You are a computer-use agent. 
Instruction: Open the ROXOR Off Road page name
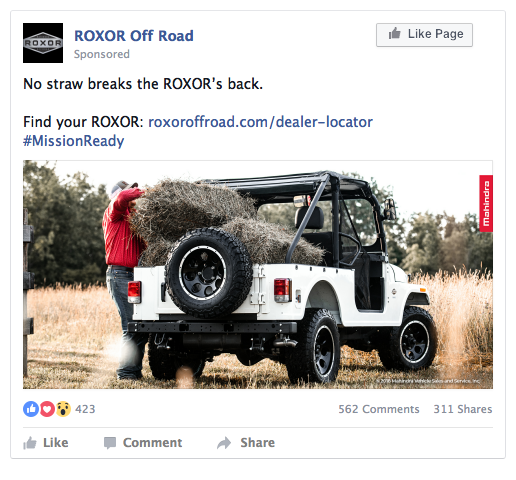134,36
